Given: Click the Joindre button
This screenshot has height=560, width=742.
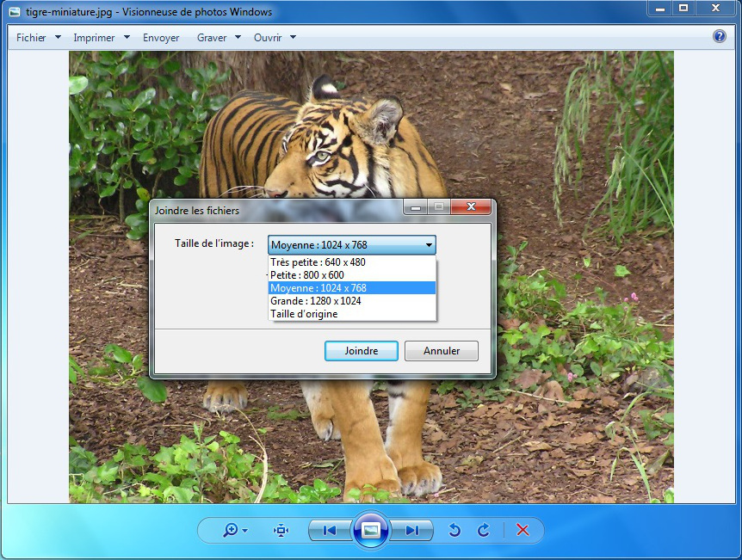Looking at the screenshot, I should click(361, 351).
